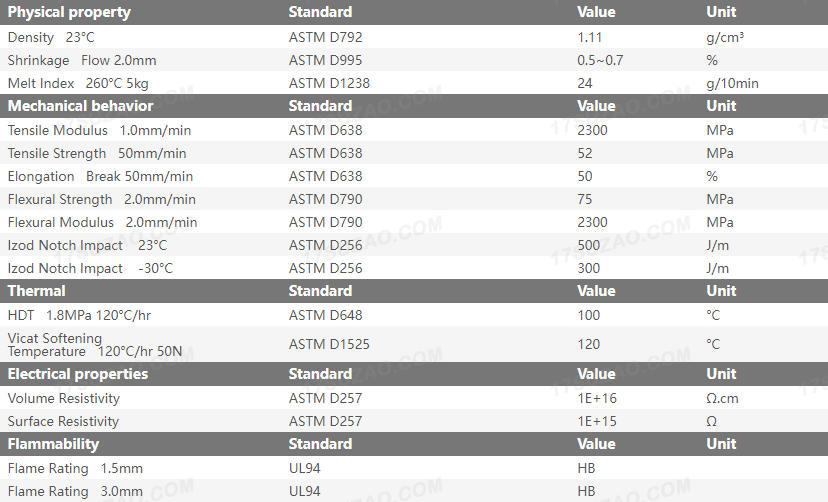
Task: Click the Volume Resistivity value 1E+16
Action: 597,398
